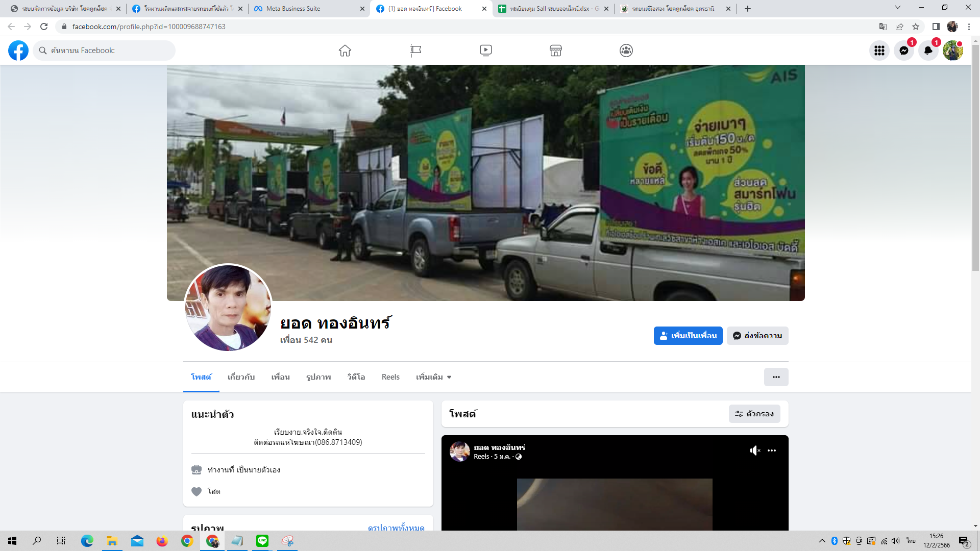Expand the เพิ่มเติม dropdown tab

[x=433, y=377]
